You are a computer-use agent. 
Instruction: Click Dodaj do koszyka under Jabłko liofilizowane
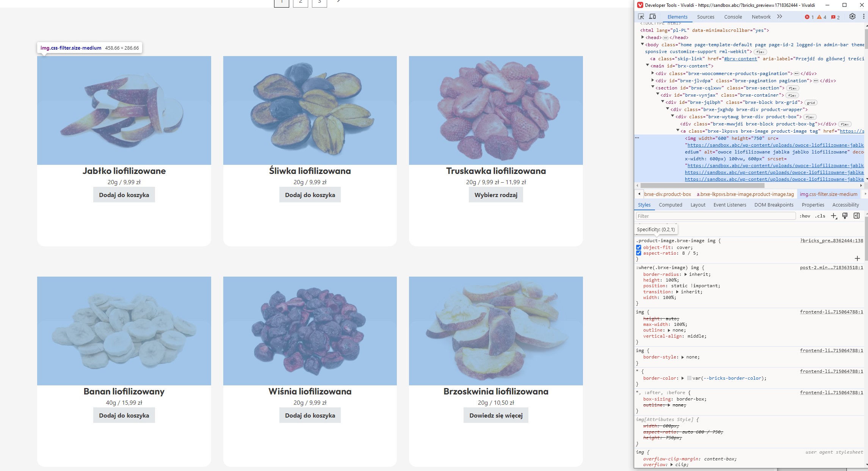[124, 195]
